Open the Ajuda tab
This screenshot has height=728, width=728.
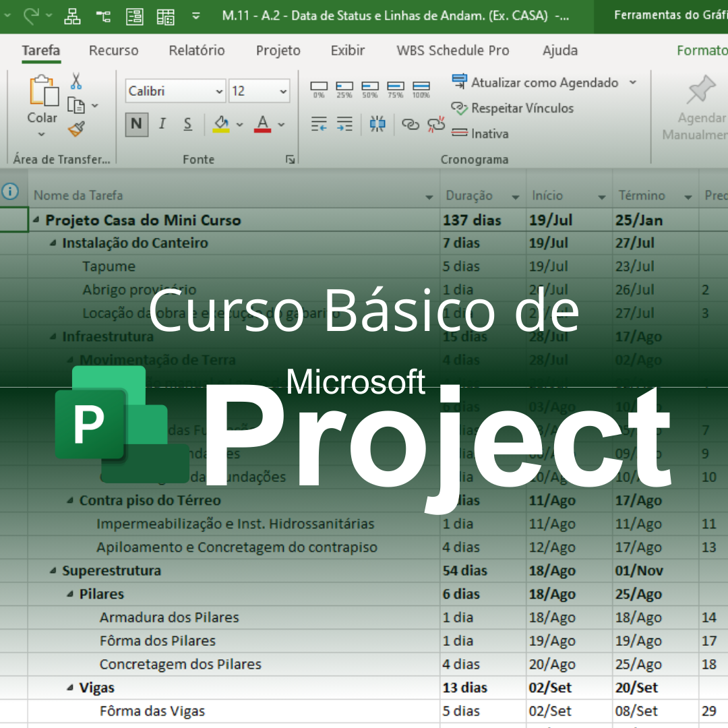pos(560,50)
